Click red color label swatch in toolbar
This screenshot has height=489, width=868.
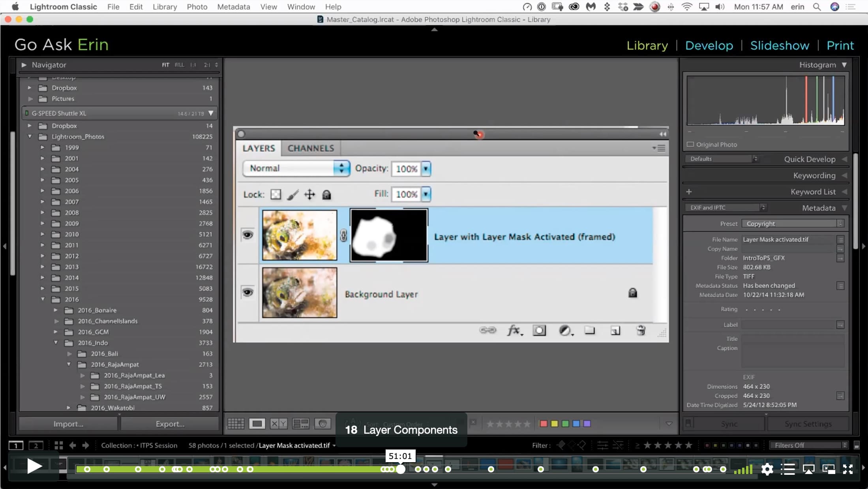click(x=544, y=424)
